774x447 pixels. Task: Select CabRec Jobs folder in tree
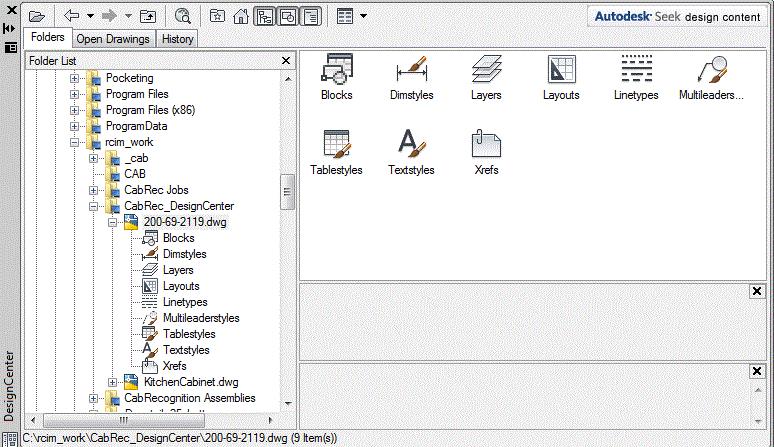click(x=156, y=190)
